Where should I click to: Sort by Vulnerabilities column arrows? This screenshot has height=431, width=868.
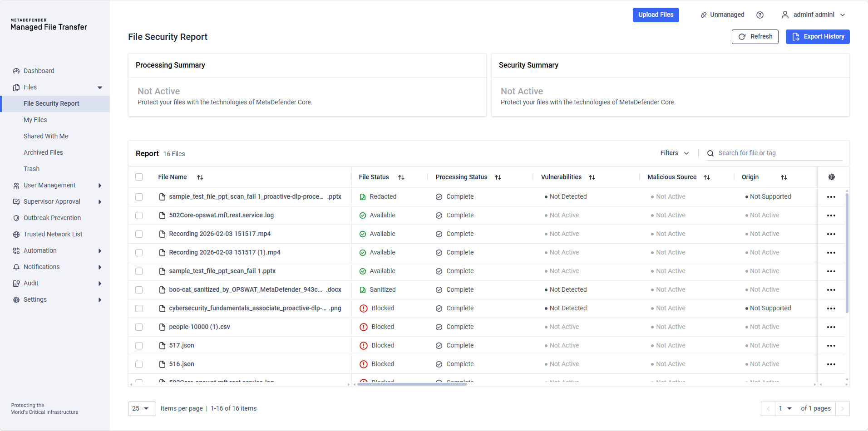point(592,177)
